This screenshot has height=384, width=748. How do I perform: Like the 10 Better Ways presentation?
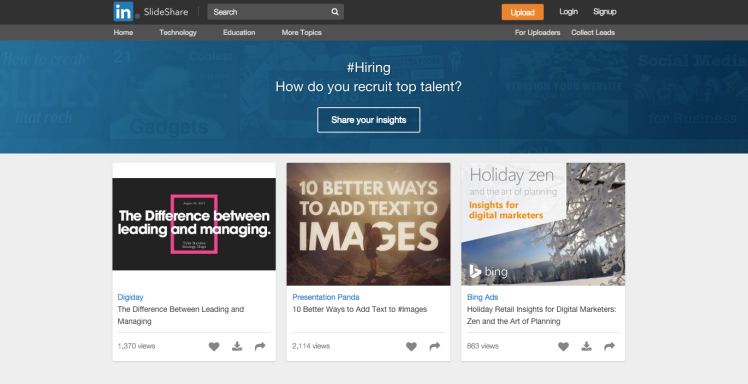pyautogui.click(x=411, y=346)
